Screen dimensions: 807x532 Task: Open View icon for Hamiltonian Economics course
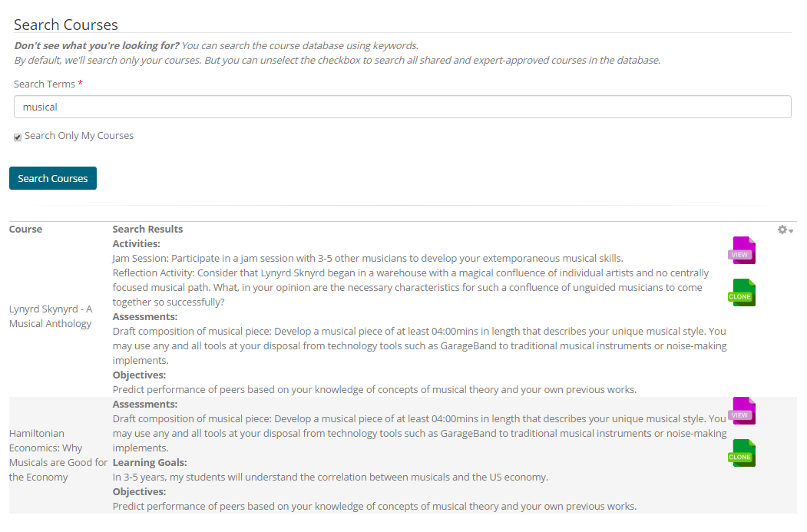click(x=742, y=411)
